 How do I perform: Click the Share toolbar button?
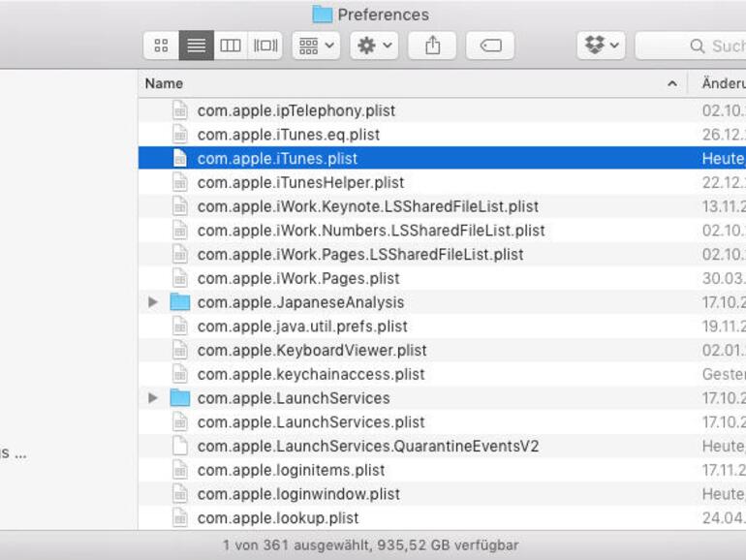point(432,46)
